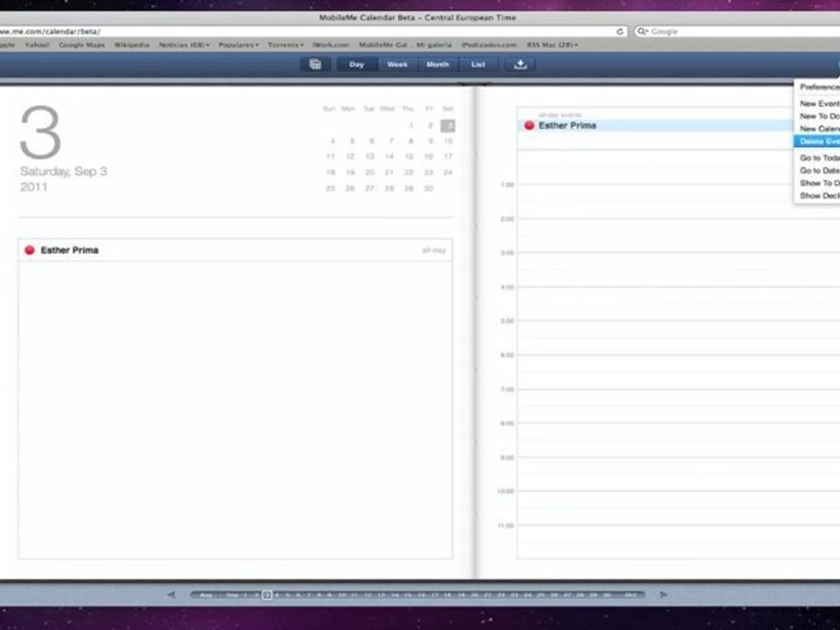Select September 14 in mini calendar

(x=389, y=157)
